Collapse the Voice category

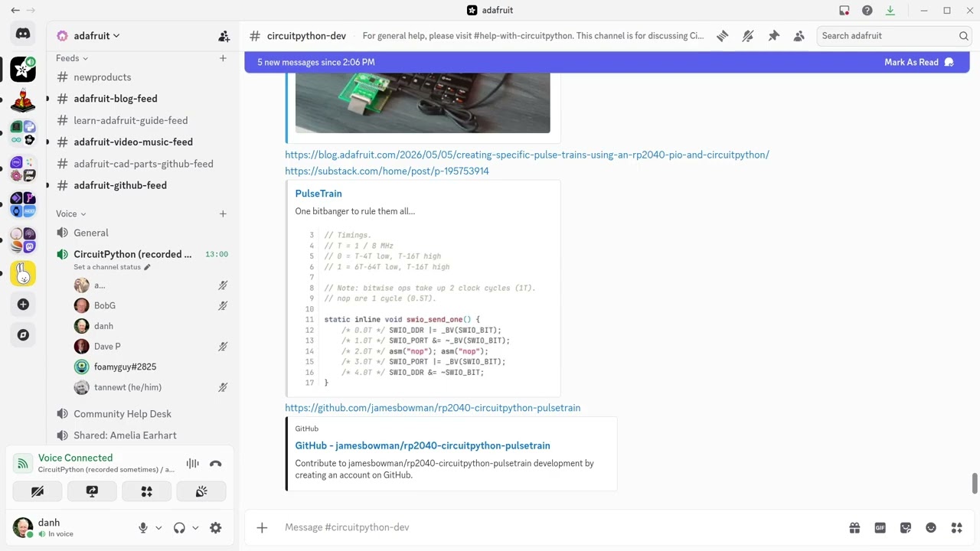coord(70,214)
